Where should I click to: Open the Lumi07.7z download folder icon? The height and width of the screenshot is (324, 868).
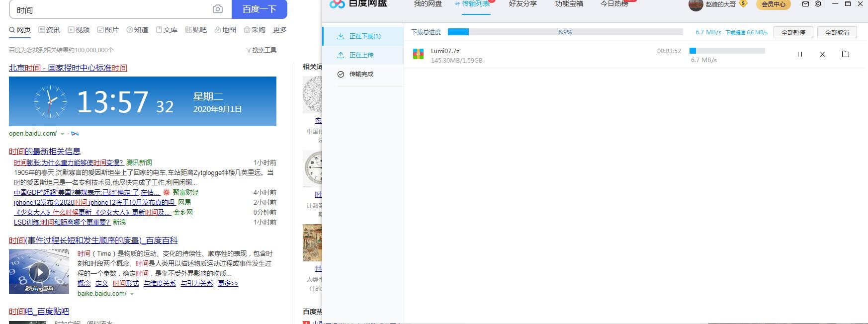click(845, 54)
